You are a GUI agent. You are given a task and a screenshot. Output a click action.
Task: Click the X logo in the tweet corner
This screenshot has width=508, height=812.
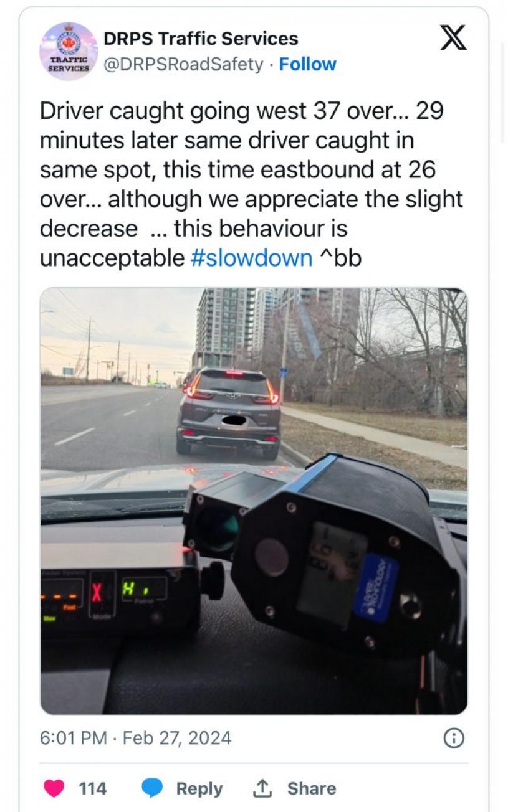(x=453, y=39)
